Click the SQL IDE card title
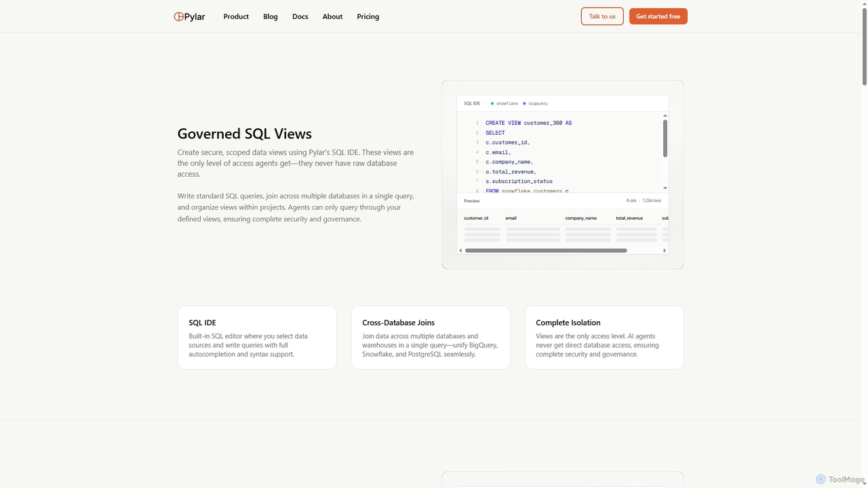 202,323
